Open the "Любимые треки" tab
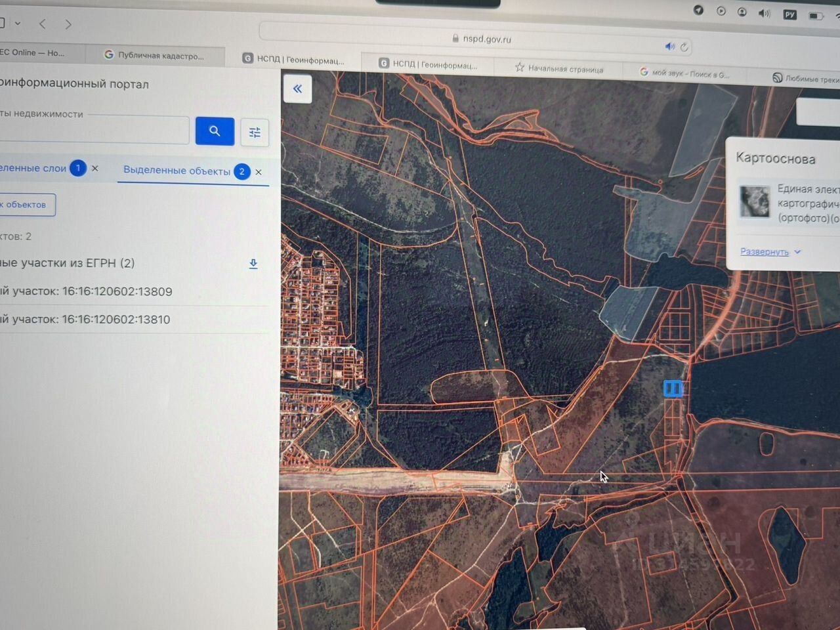840x630 pixels. (806, 78)
